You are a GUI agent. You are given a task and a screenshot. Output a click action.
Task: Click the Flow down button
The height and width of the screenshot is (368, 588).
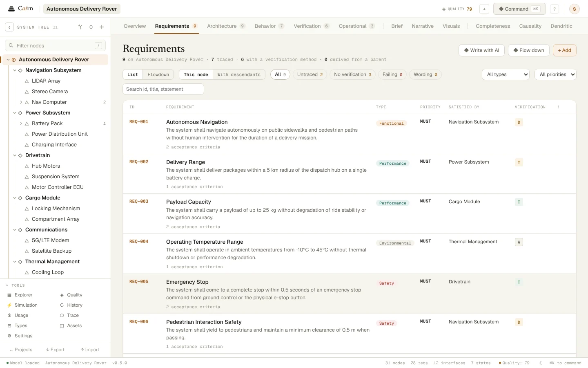pos(529,50)
